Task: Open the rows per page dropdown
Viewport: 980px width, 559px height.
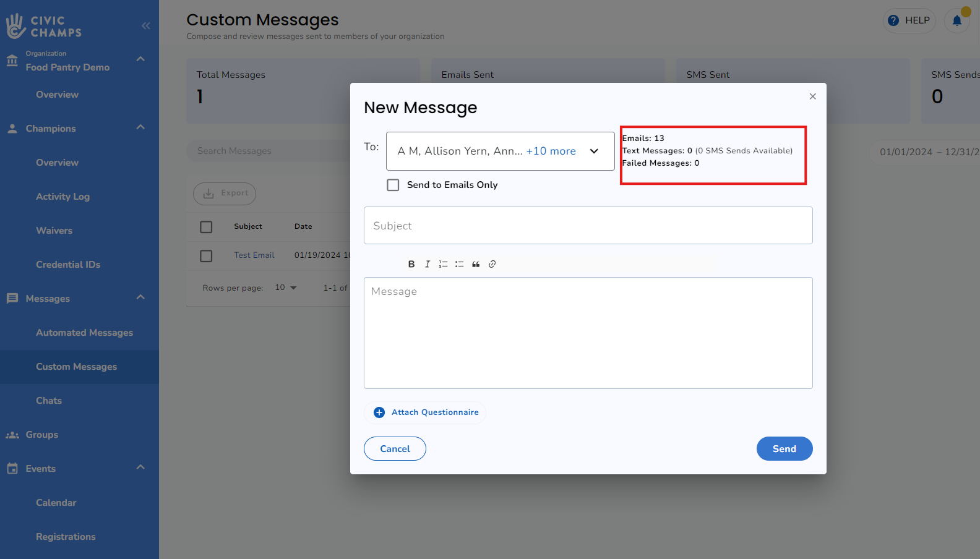Action: [286, 288]
